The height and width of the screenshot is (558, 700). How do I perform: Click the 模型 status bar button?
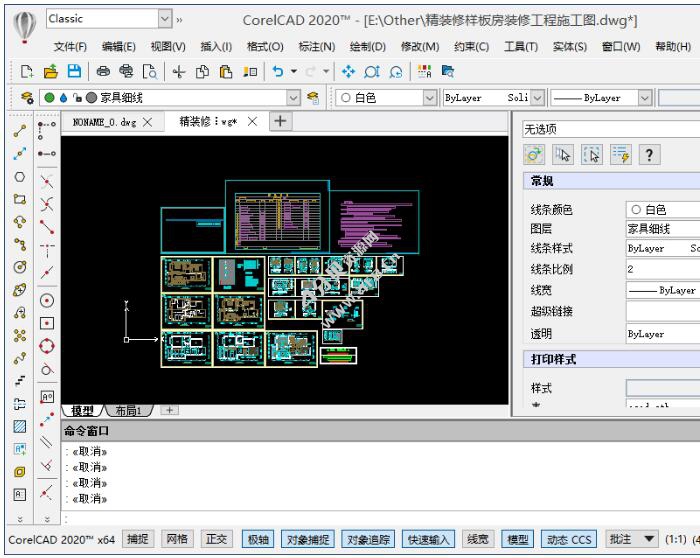click(517, 539)
